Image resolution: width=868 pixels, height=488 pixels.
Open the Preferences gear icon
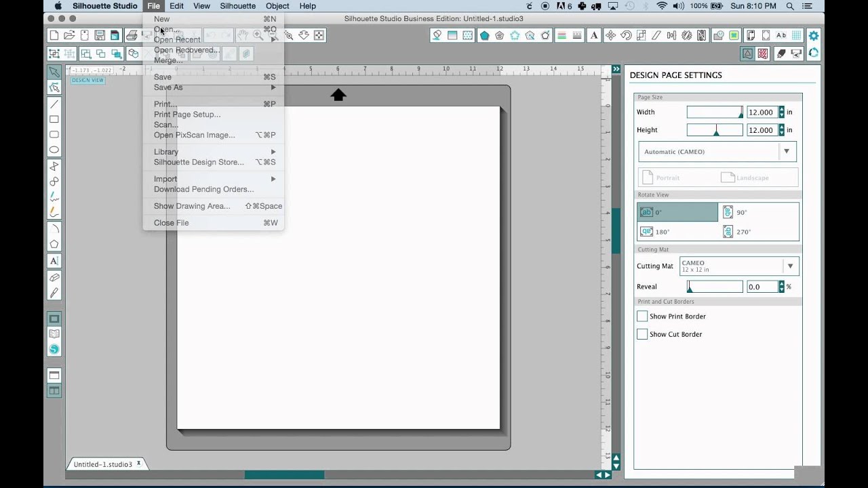[x=813, y=35]
